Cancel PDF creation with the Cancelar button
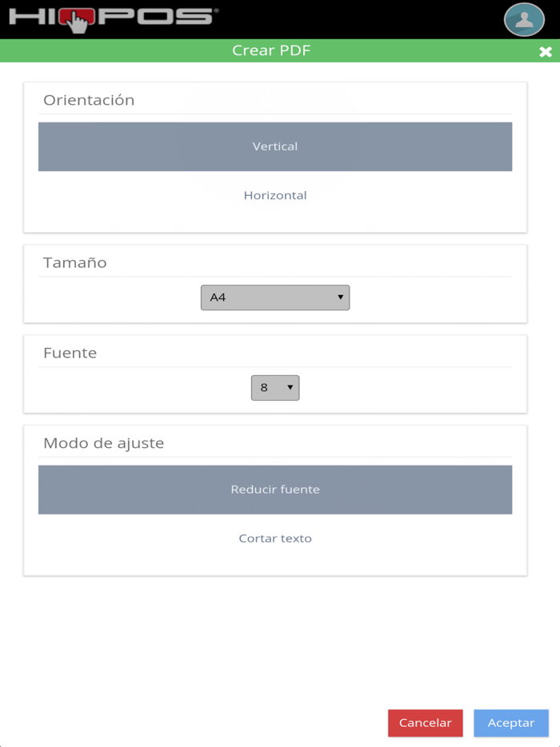560x747 pixels. 425,723
